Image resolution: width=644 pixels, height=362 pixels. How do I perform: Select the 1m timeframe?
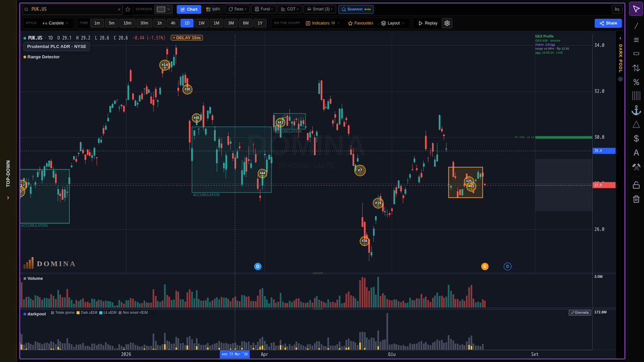click(97, 23)
